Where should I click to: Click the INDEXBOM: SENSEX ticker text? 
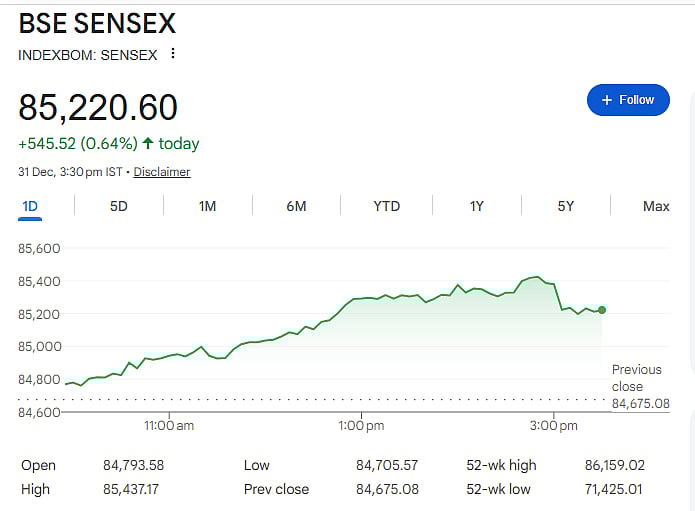88,54
